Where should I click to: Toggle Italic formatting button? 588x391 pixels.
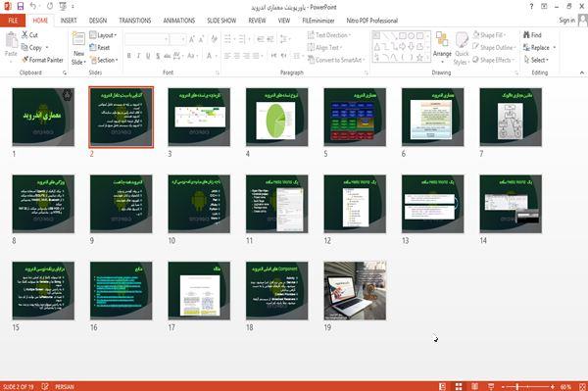[x=139, y=56]
